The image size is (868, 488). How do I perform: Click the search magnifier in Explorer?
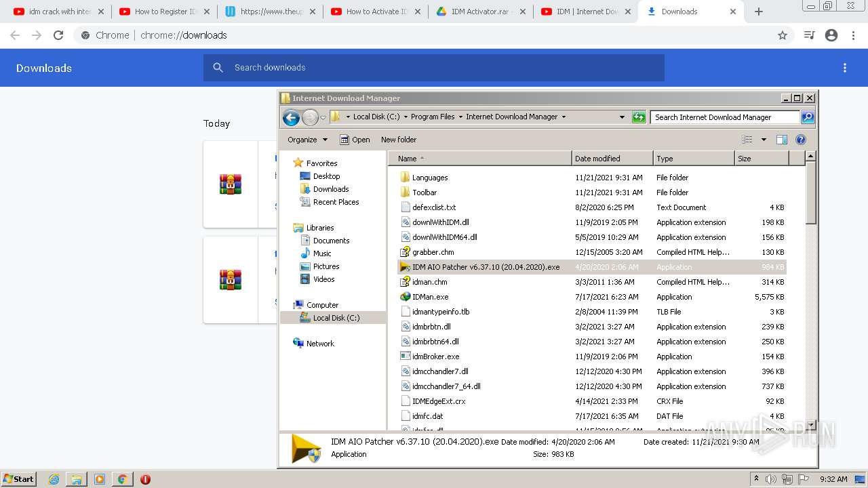[808, 117]
